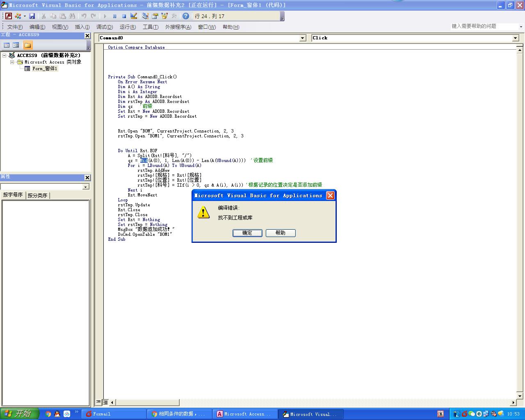Click toolbar options arrow at toolbar end
This screenshot has height=420, width=525.
pos(282,16)
